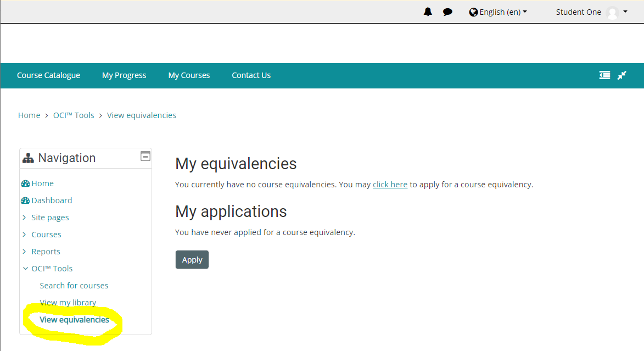This screenshot has width=644, height=351.
Task: Select Search for courses in Navigation
Action: click(74, 286)
